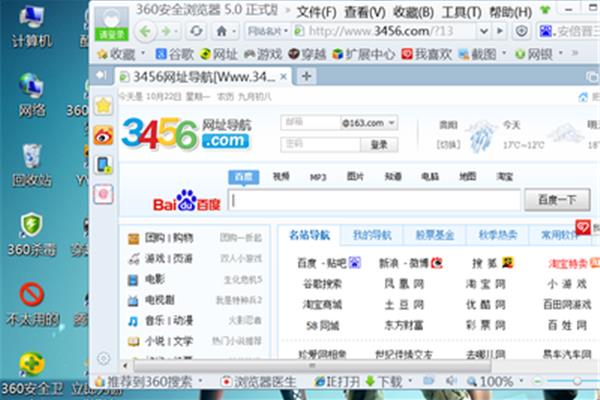600x400 pixels.
Task: Click the browser Forward arrow button
Action: [x=166, y=31]
